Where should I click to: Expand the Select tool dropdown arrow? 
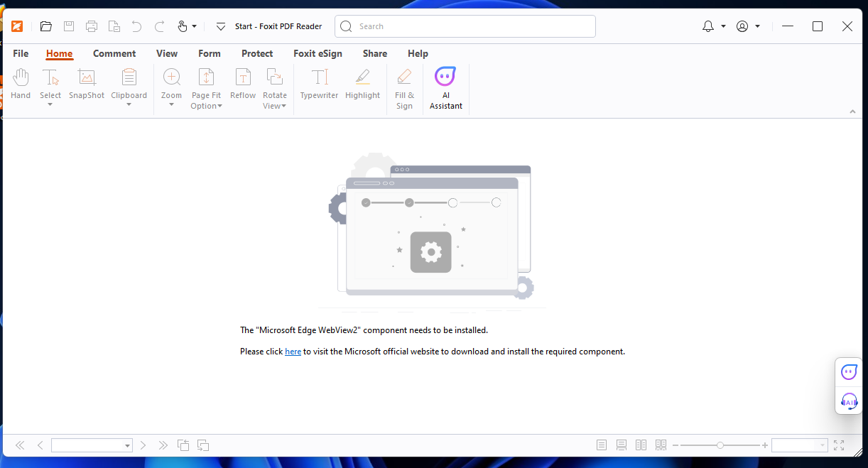click(x=50, y=105)
